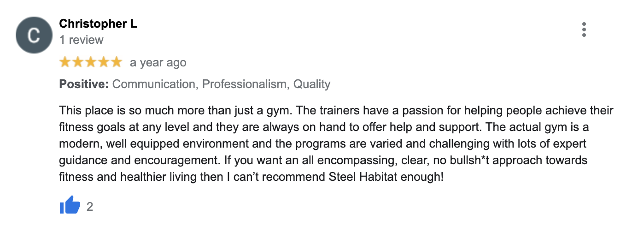Click the "1 review" count text

(82, 40)
